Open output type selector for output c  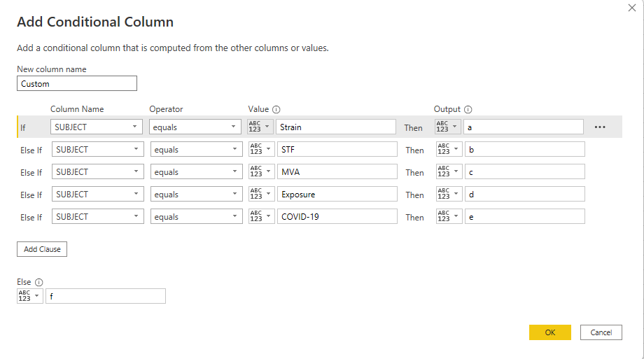pyautogui.click(x=449, y=171)
